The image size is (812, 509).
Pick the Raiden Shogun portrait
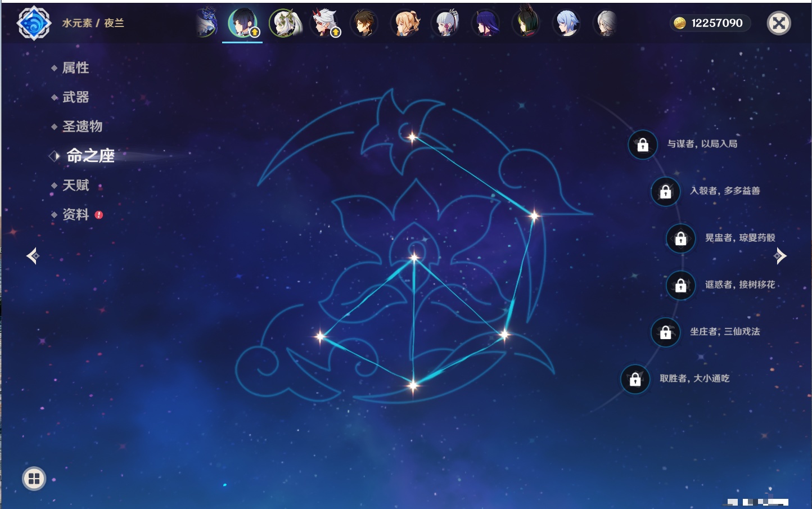point(485,24)
